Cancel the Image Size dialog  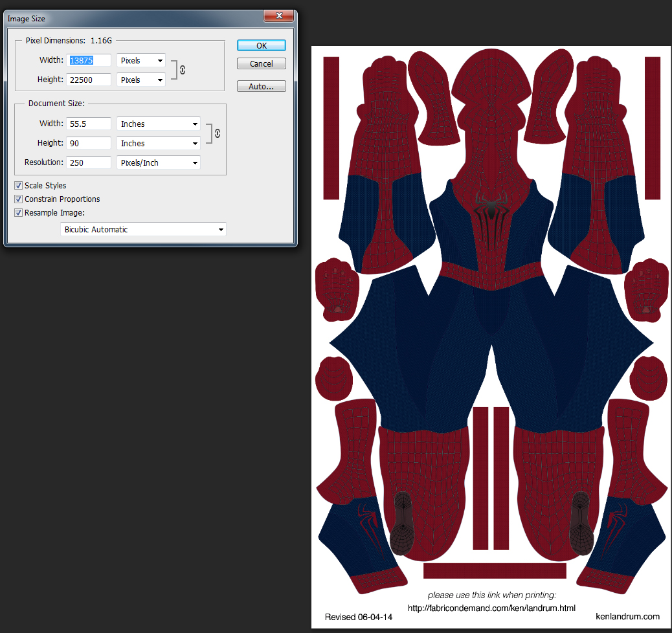click(x=262, y=63)
